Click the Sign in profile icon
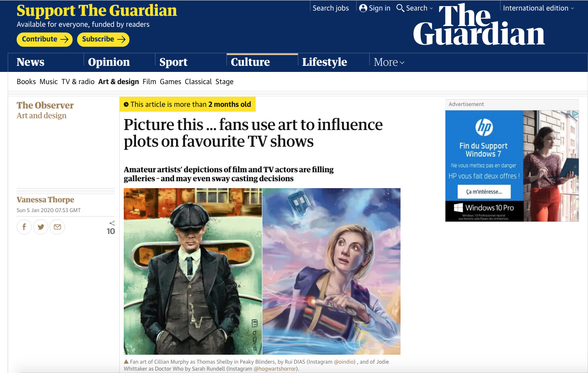The image size is (588, 373). [363, 8]
